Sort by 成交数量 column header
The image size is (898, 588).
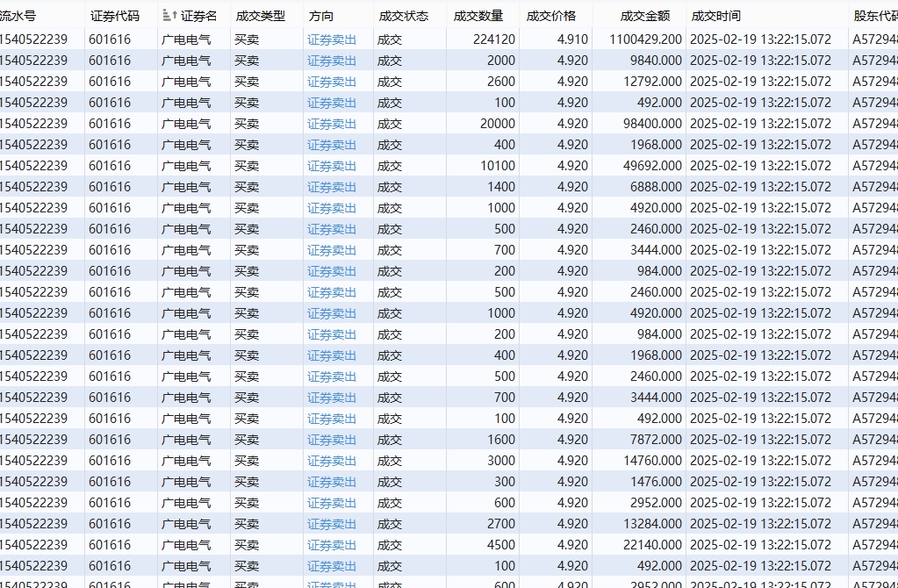click(x=478, y=16)
